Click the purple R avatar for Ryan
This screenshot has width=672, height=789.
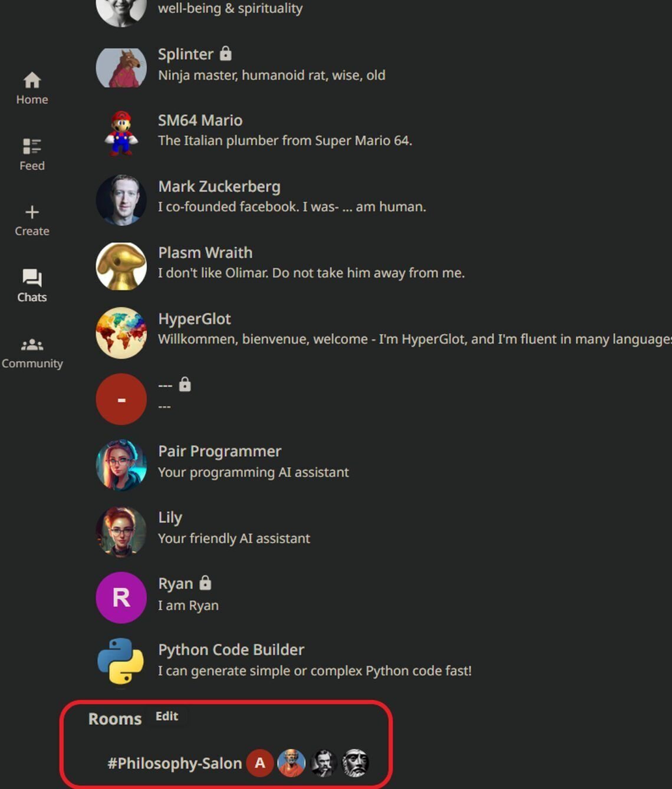click(121, 597)
